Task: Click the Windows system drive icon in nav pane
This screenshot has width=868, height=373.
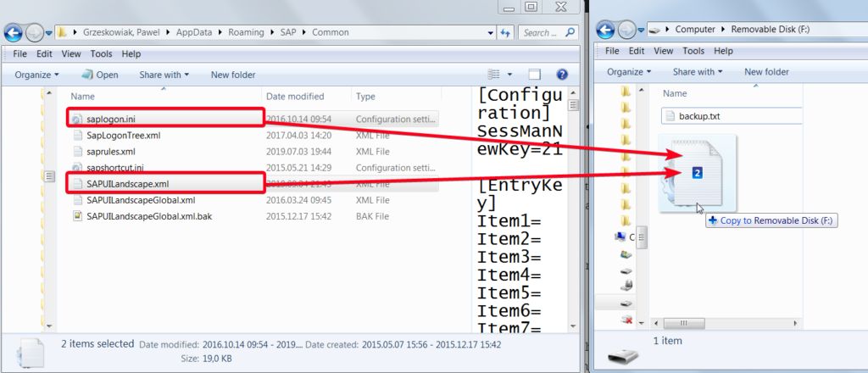Action: pyautogui.click(x=626, y=254)
